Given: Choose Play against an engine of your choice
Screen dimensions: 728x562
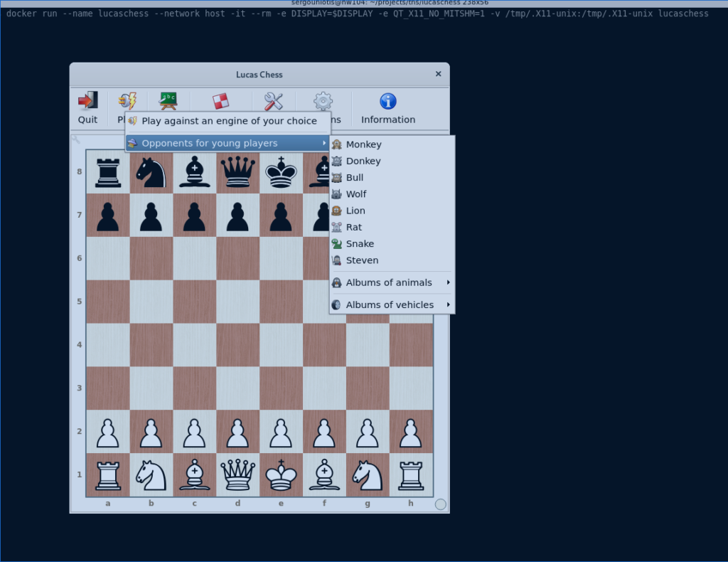Looking at the screenshot, I should click(x=227, y=121).
